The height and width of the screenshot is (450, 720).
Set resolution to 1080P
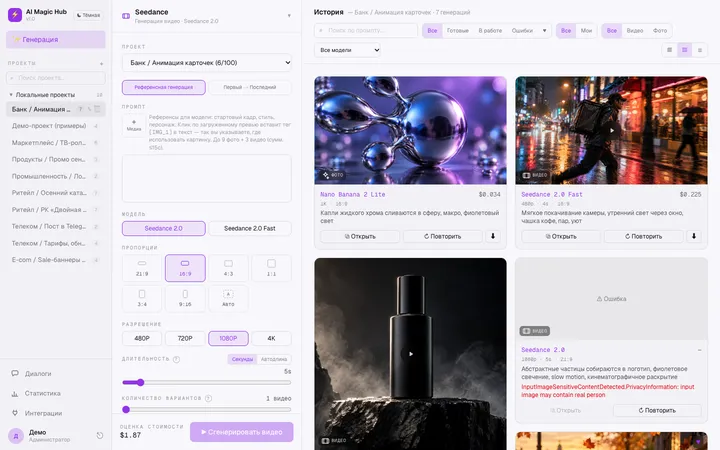[x=228, y=338]
